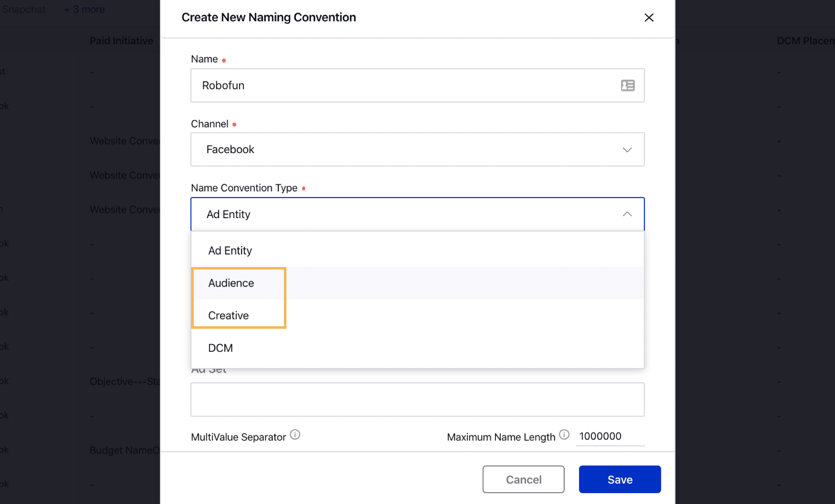Choose 'Ad Entity' convention type option
The image size is (835, 504).
coord(229,250)
